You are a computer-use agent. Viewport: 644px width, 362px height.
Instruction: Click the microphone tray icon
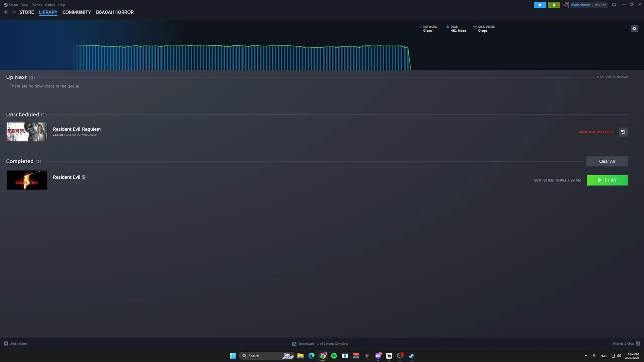tap(594, 356)
